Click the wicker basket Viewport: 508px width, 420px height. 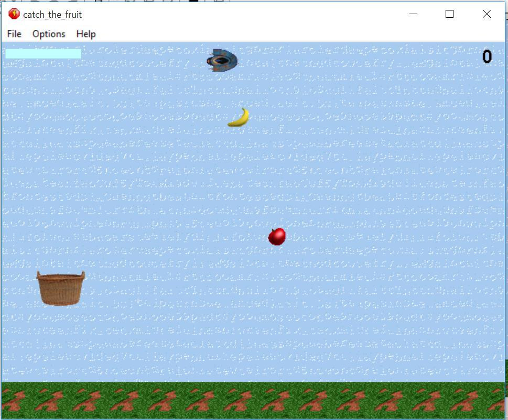pos(61,288)
